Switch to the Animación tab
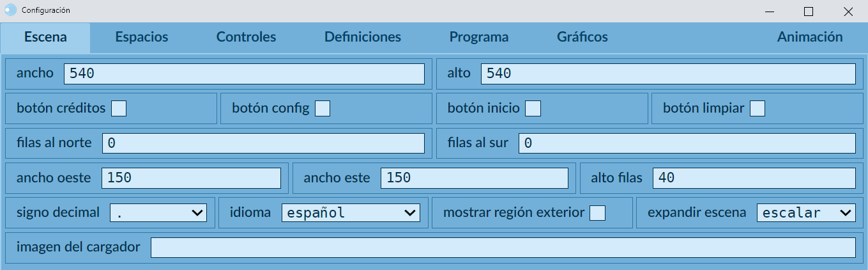Screen dimensions: 868x270 point(810,37)
